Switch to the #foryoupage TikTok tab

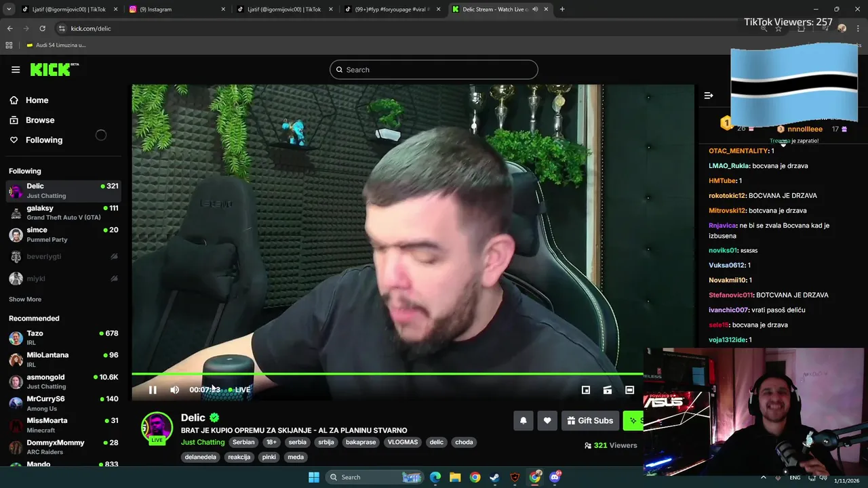coord(391,9)
